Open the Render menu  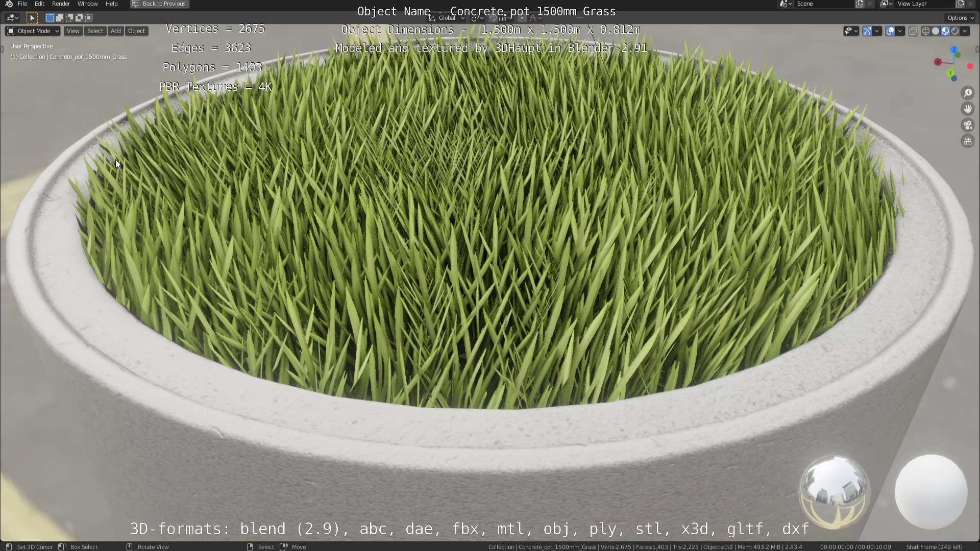[x=61, y=4]
